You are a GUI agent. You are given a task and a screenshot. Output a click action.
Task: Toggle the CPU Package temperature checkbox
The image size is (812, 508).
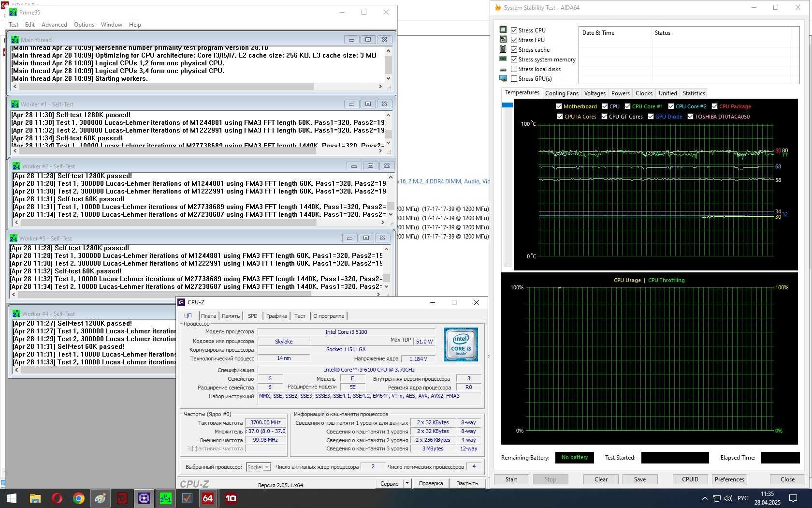[714, 106]
